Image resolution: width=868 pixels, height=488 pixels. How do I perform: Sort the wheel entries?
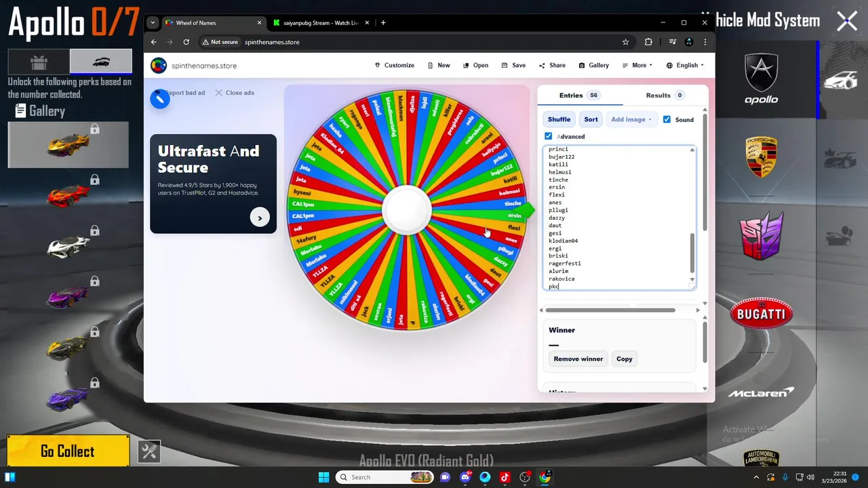(591, 119)
